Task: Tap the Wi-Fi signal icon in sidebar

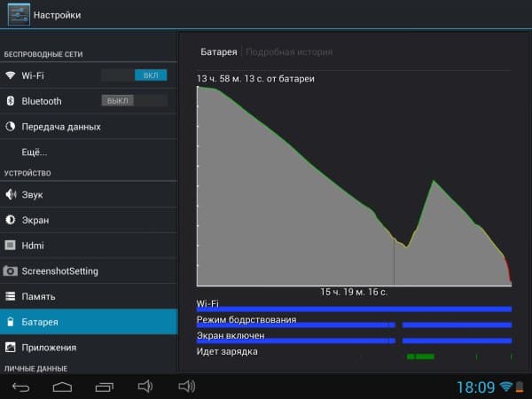Action: tap(10, 75)
